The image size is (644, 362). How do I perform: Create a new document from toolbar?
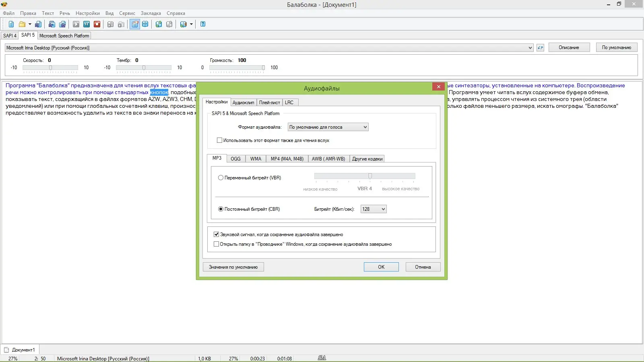pyautogui.click(x=11, y=24)
